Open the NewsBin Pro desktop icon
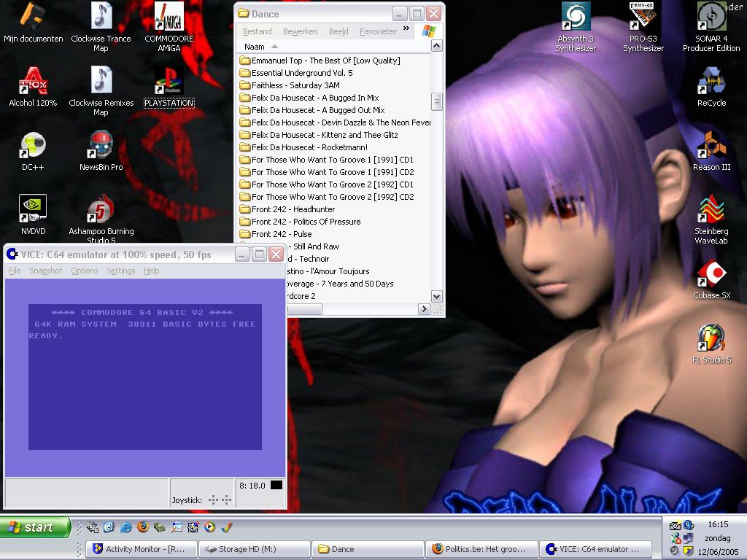The height and width of the screenshot is (560, 747). (101, 147)
